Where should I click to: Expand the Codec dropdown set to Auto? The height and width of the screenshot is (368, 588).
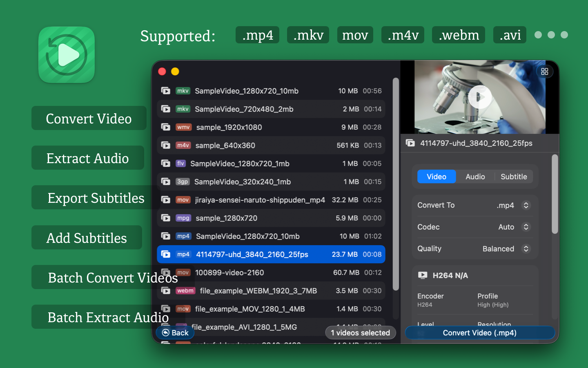click(x=526, y=227)
